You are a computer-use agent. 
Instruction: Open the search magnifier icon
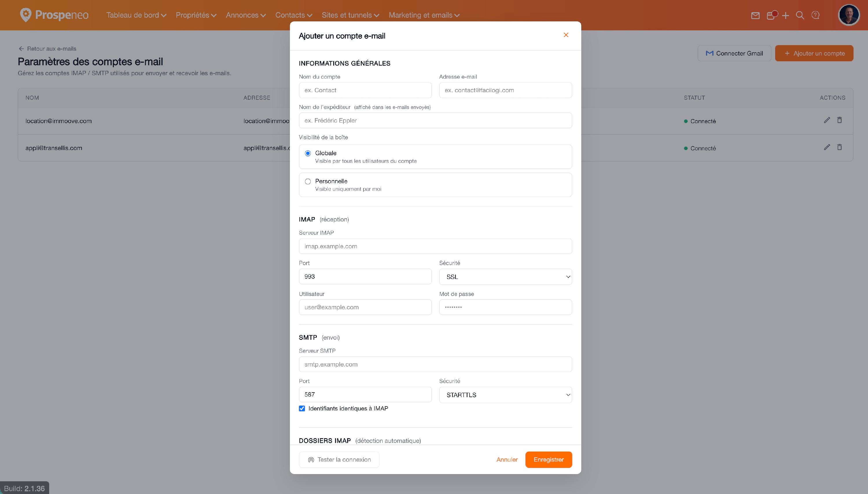pyautogui.click(x=800, y=16)
